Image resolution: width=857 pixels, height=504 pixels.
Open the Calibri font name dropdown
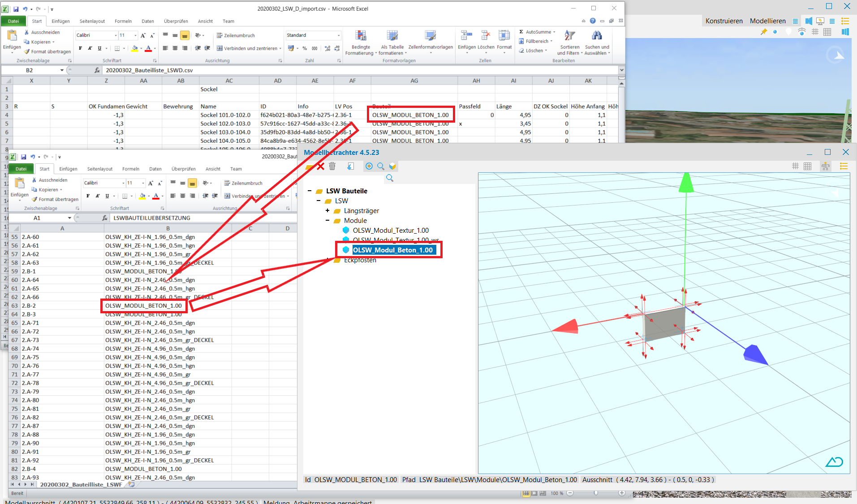(115, 35)
